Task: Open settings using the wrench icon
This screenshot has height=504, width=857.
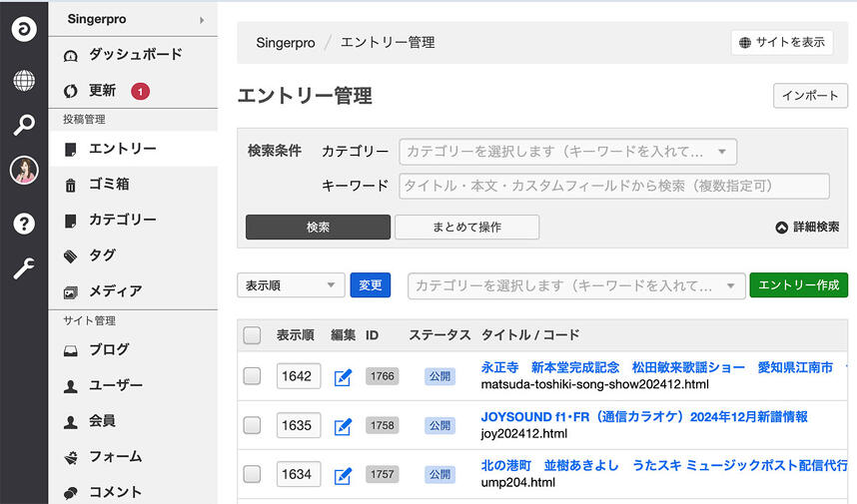Action: [24, 267]
